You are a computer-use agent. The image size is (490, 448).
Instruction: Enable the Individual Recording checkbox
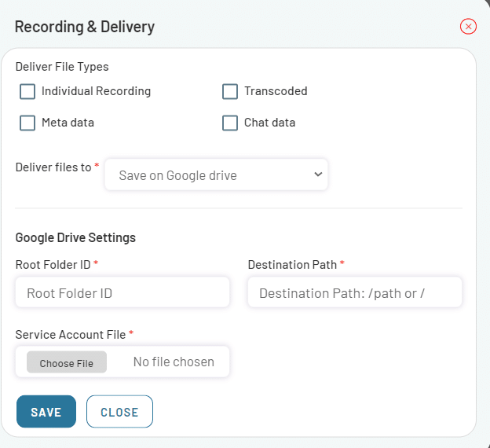pos(27,91)
